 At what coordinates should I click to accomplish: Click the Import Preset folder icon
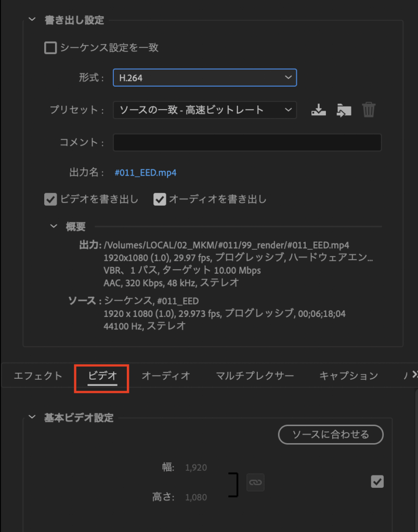[x=344, y=110]
